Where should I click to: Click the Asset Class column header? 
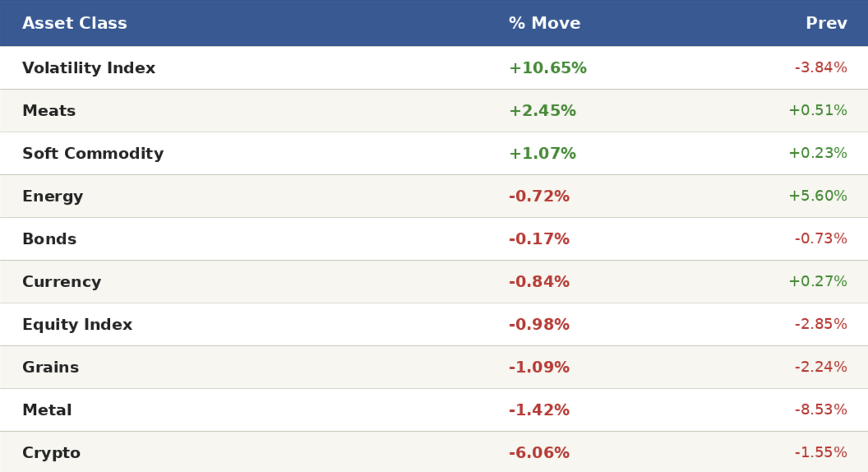pos(75,24)
